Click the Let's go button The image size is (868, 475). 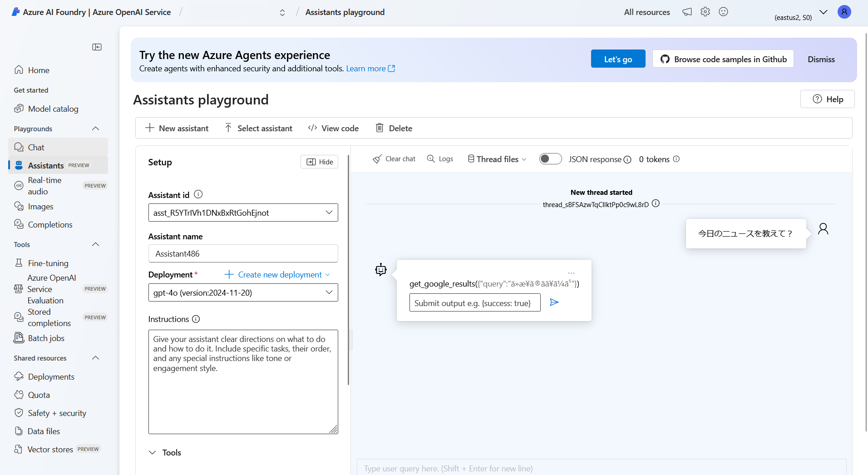[x=618, y=59]
